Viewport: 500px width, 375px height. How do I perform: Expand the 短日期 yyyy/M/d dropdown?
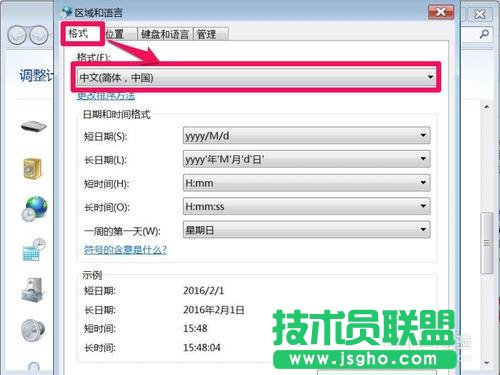(x=306, y=135)
